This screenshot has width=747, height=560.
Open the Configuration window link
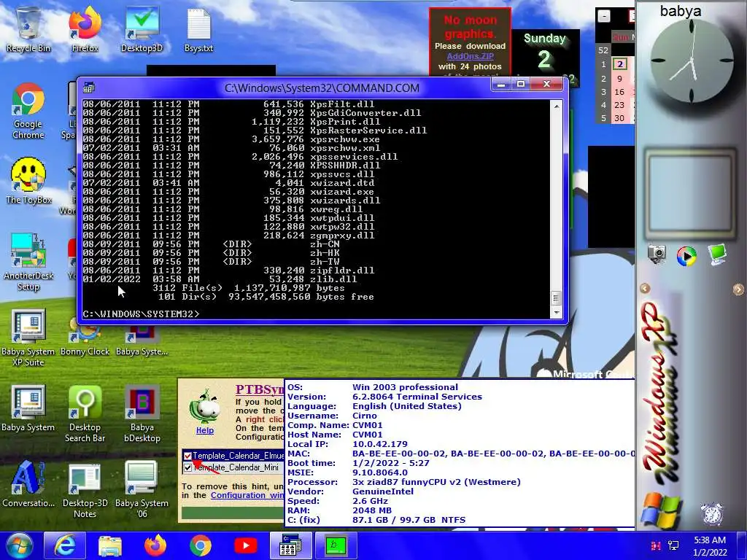(x=247, y=495)
